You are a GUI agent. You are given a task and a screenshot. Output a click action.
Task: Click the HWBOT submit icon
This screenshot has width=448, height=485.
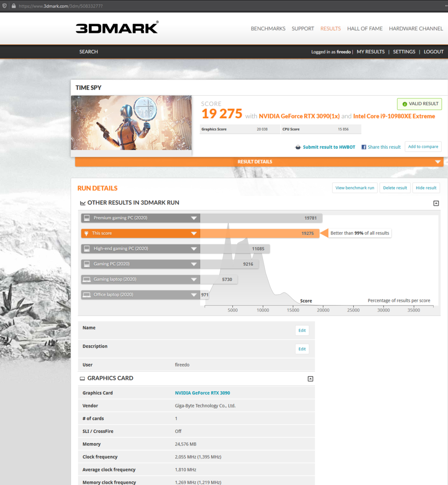[x=298, y=147]
